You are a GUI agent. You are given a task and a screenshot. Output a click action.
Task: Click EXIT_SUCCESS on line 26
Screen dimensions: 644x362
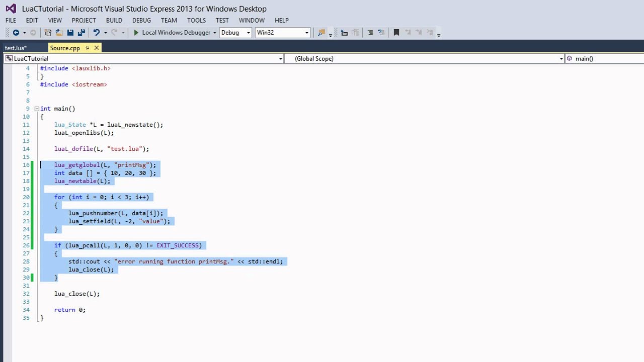[x=177, y=245]
